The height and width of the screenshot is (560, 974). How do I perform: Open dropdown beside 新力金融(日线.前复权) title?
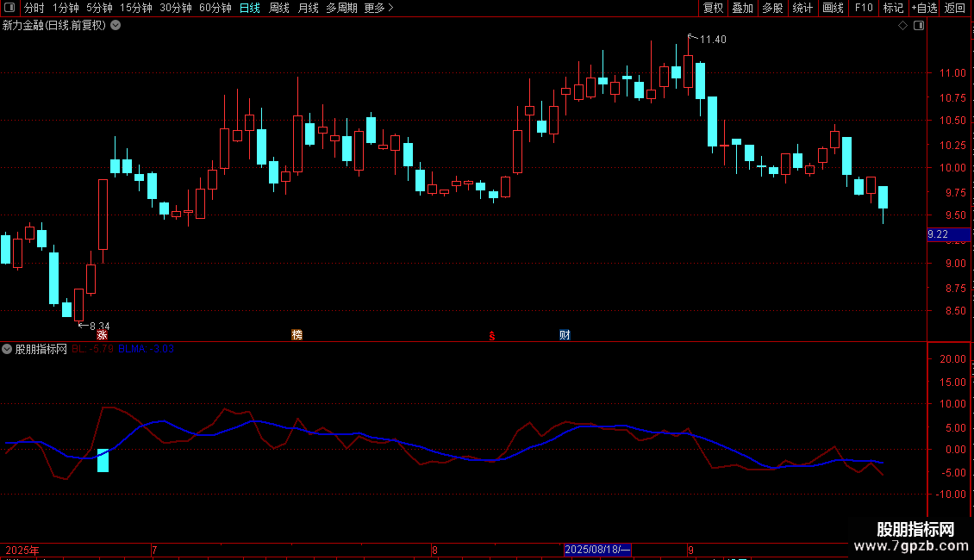116,26
